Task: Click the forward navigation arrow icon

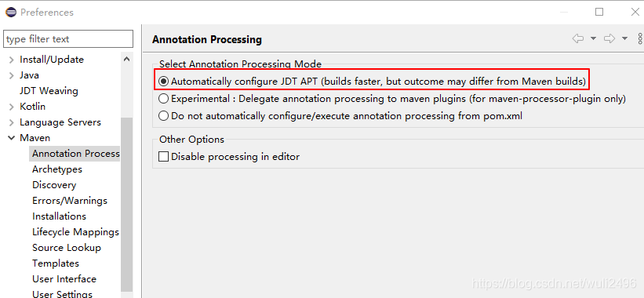Action: [x=609, y=38]
